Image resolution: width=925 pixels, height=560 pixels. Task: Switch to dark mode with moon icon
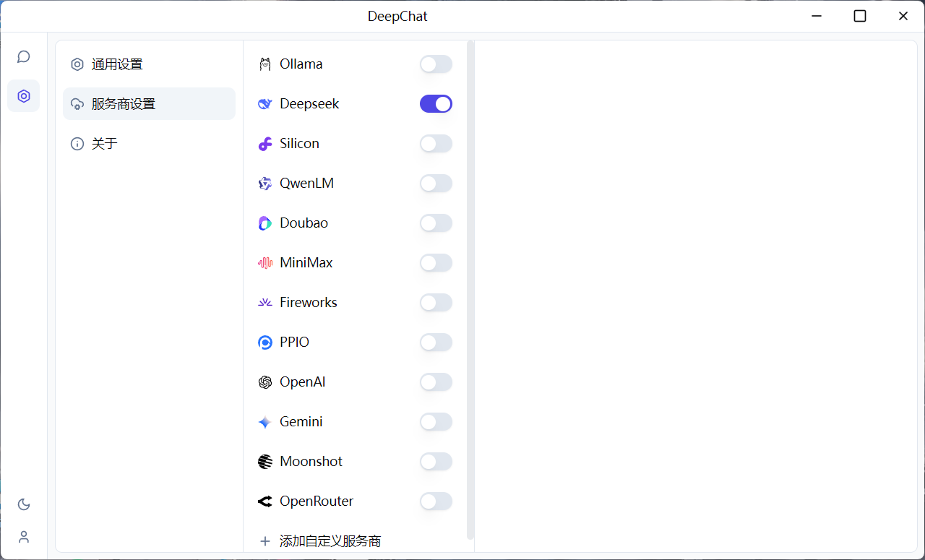click(x=24, y=504)
